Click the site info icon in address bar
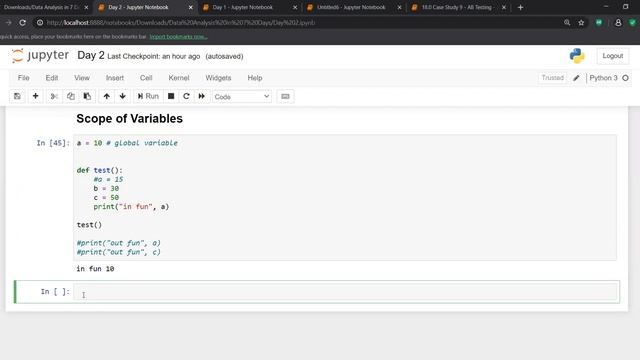 (x=40, y=23)
